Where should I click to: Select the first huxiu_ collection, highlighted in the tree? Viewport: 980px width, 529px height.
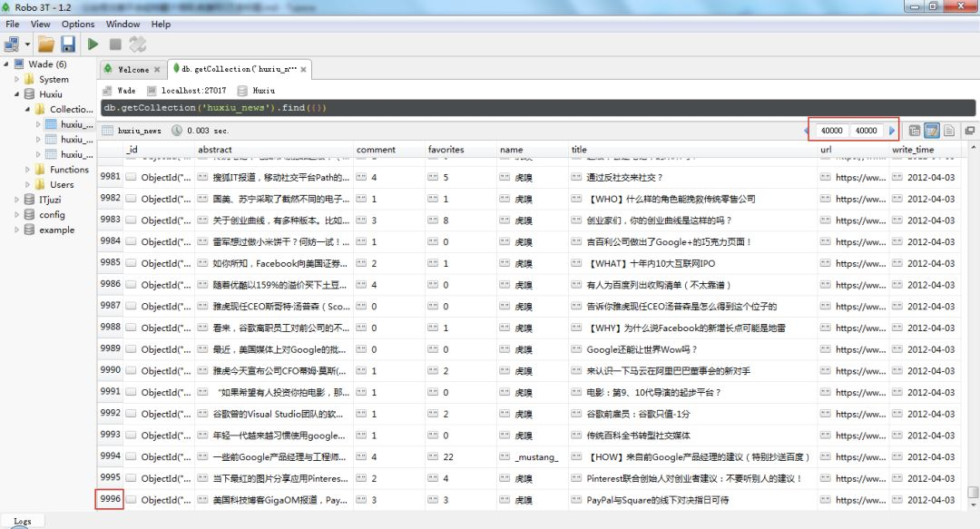pyautogui.click(x=76, y=124)
